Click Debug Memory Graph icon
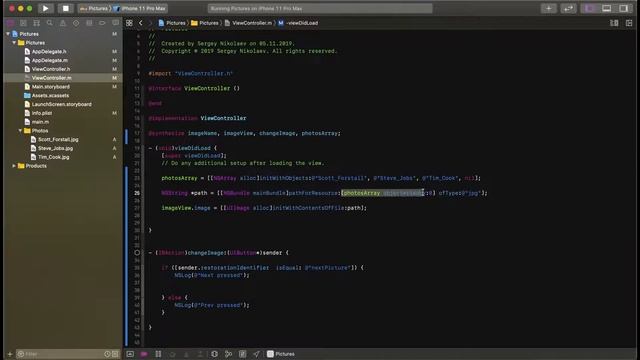 [x=228, y=354]
